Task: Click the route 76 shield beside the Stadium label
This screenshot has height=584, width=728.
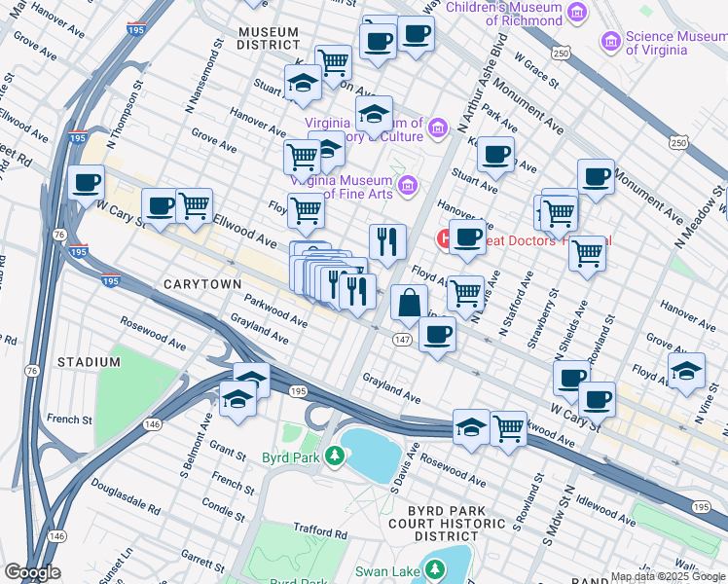Action: [x=32, y=371]
